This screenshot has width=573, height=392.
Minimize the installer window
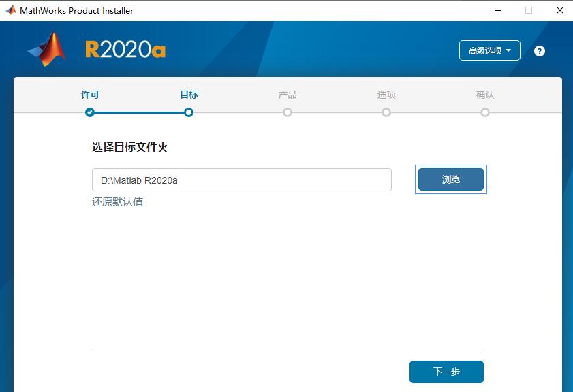point(498,10)
